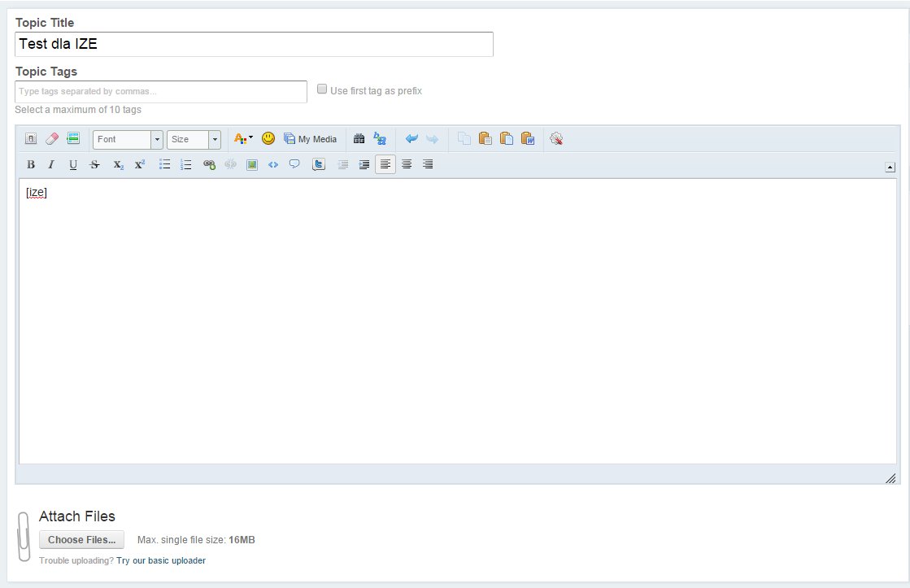Open Try our basic uploader link

click(x=161, y=560)
